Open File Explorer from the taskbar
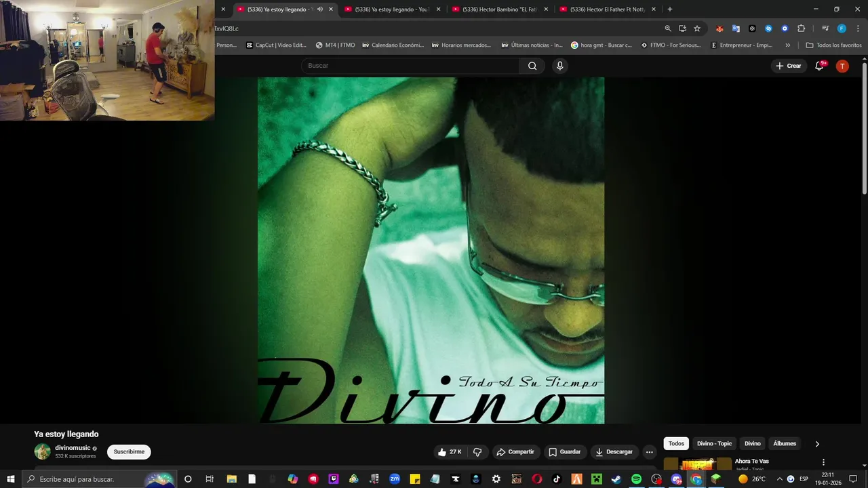This screenshot has width=868, height=488. click(231, 479)
